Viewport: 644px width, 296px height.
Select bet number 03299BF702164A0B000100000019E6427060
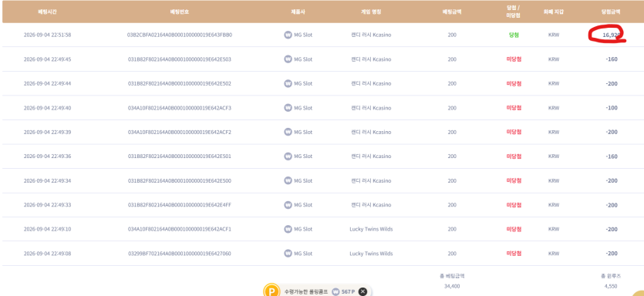pyautogui.click(x=180, y=254)
